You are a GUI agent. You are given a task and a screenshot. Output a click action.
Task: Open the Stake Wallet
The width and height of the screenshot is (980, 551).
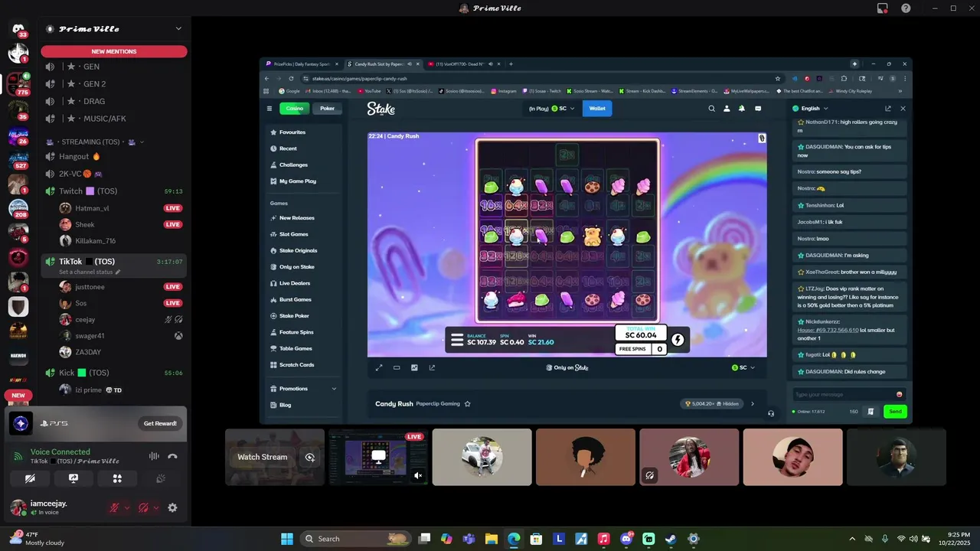click(597, 109)
